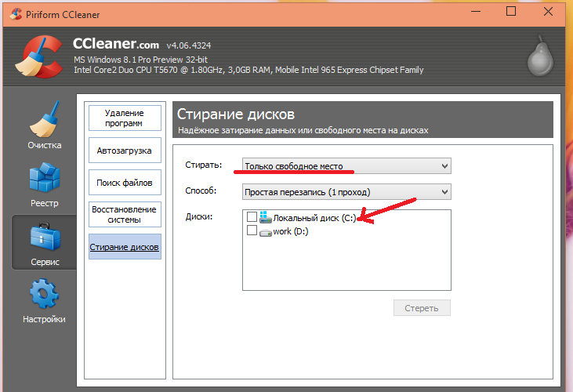
Task: Click the CCleaner.com header link
Action: pyautogui.click(x=116, y=44)
